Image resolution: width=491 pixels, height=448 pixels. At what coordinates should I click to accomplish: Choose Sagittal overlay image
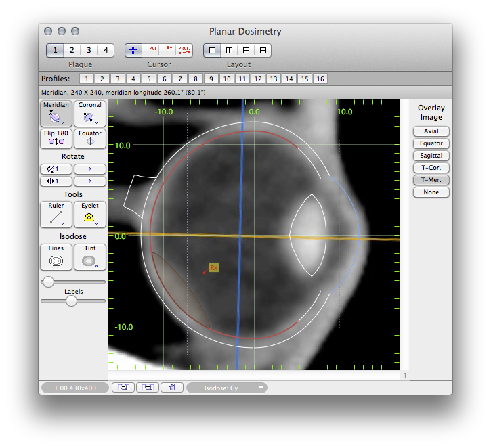point(431,156)
